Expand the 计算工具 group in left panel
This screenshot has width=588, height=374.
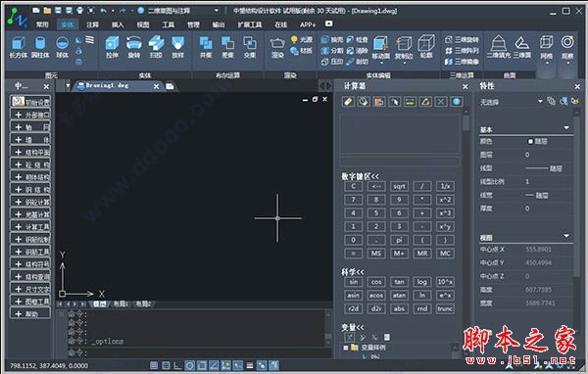point(30,227)
